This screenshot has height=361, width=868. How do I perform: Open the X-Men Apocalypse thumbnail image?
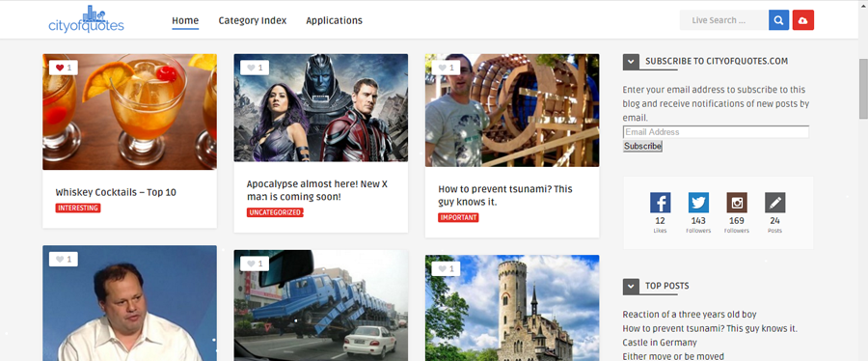pyautogui.click(x=320, y=107)
